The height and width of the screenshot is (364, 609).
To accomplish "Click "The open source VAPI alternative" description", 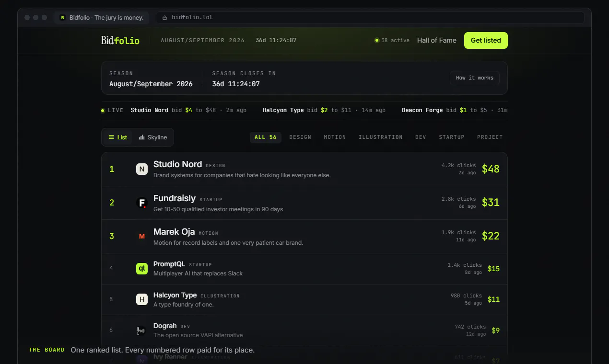I will tap(198, 335).
